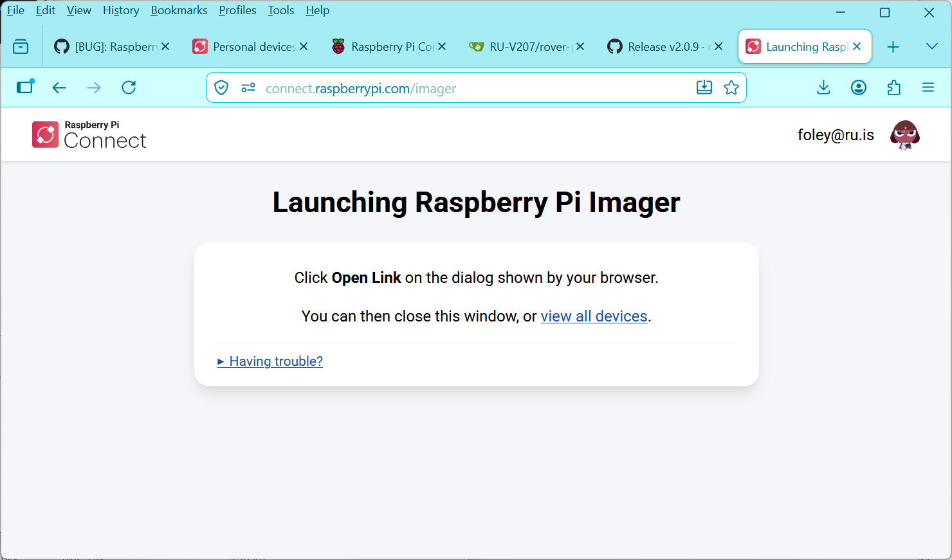The height and width of the screenshot is (560, 952).
Task: Open the File menu
Action: click(15, 10)
